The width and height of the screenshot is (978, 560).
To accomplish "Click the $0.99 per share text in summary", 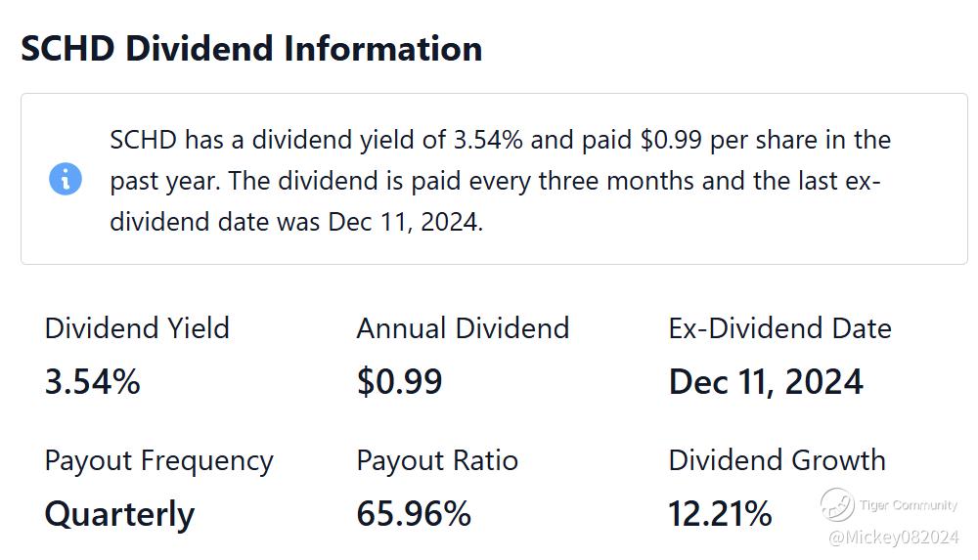I will click(x=730, y=140).
